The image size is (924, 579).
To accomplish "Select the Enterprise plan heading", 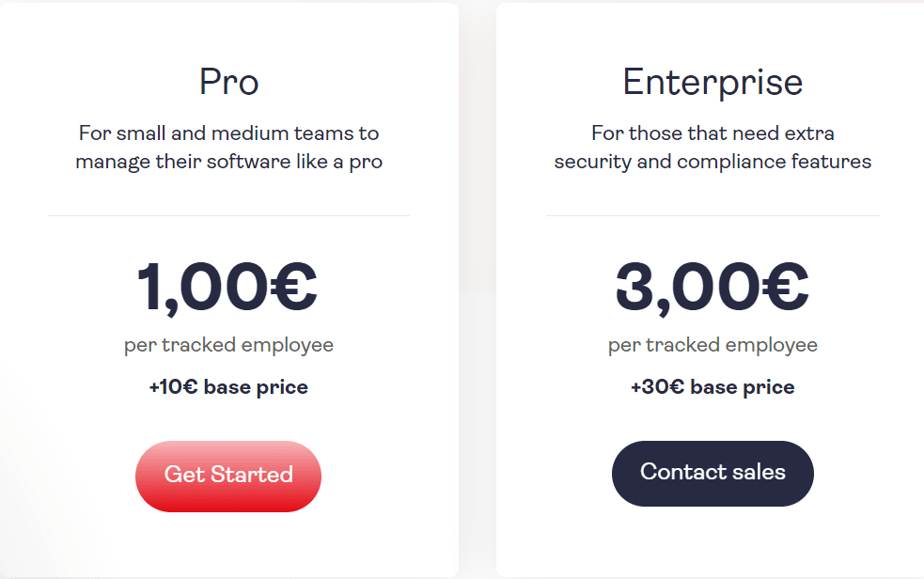I will [x=712, y=83].
